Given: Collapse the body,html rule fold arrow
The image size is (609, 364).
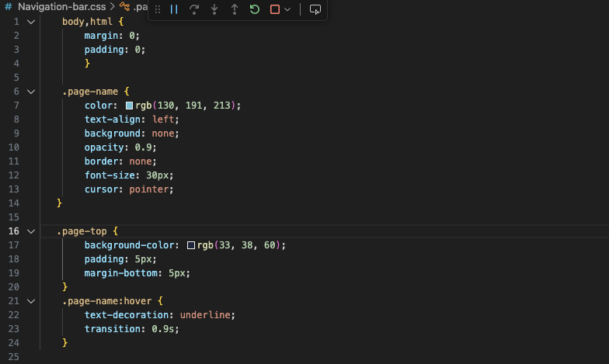Looking at the screenshot, I should point(31,21).
